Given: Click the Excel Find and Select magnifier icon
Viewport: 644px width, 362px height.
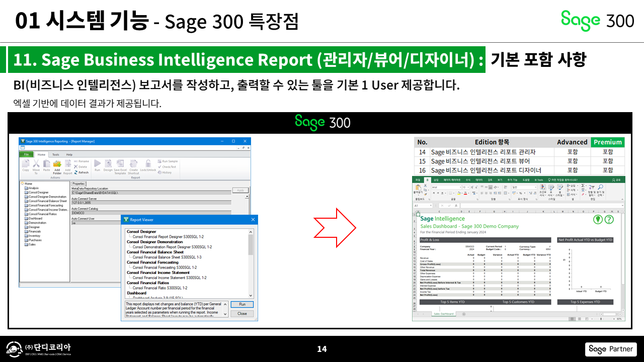Looking at the screenshot, I should tap(601, 187).
